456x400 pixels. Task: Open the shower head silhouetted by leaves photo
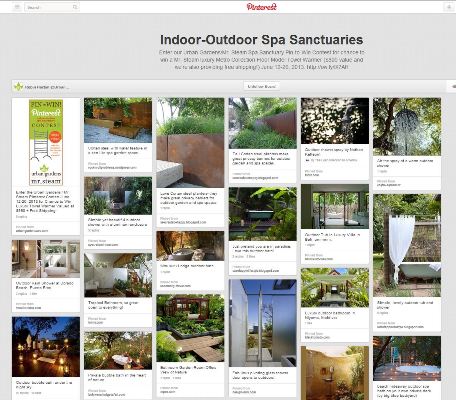335,121
